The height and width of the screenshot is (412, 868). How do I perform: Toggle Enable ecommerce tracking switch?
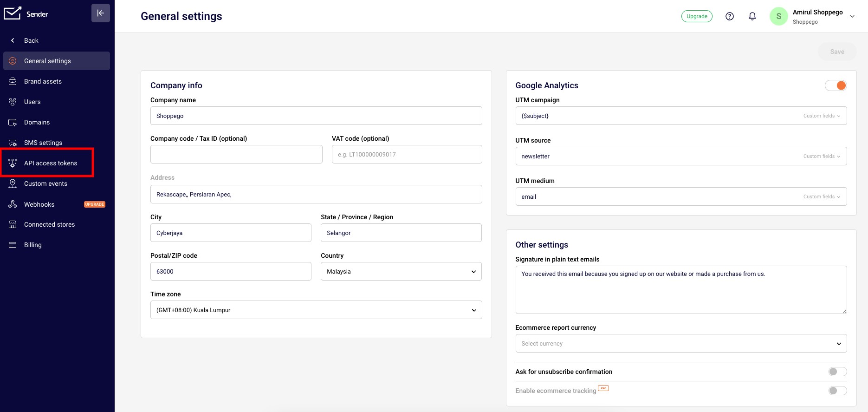pyautogui.click(x=837, y=391)
